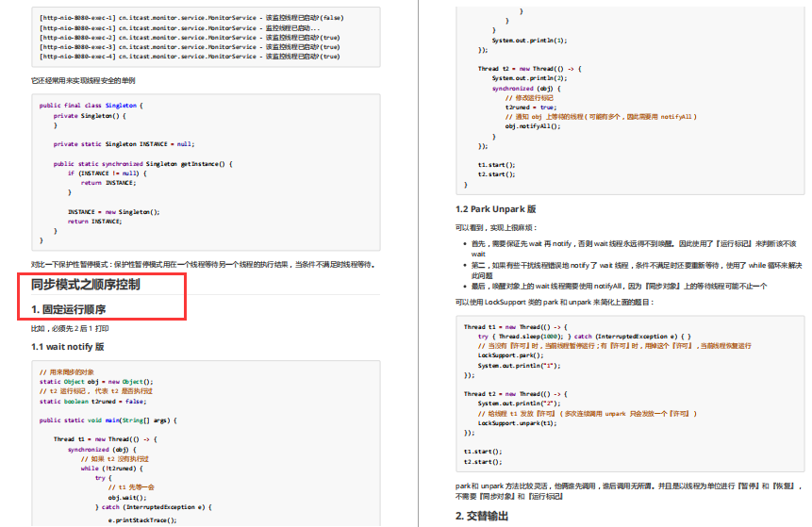812x527 pixels.
Task: Click the "getInstance()" method declaration line
Action: 143,164
